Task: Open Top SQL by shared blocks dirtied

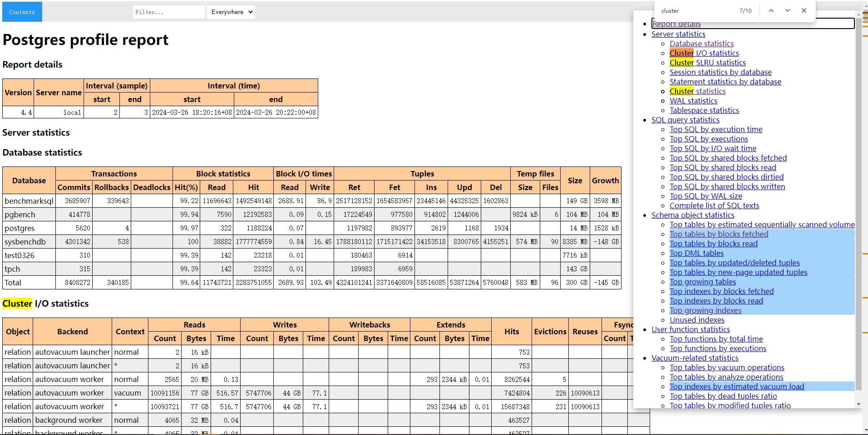Action: click(x=726, y=177)
